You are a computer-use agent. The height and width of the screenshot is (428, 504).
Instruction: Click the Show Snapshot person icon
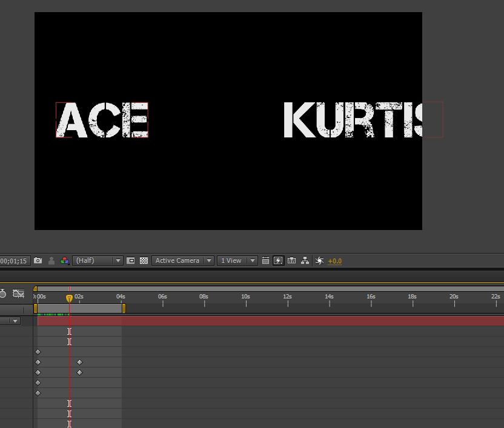pyautogui.click(x=51, y=260)
